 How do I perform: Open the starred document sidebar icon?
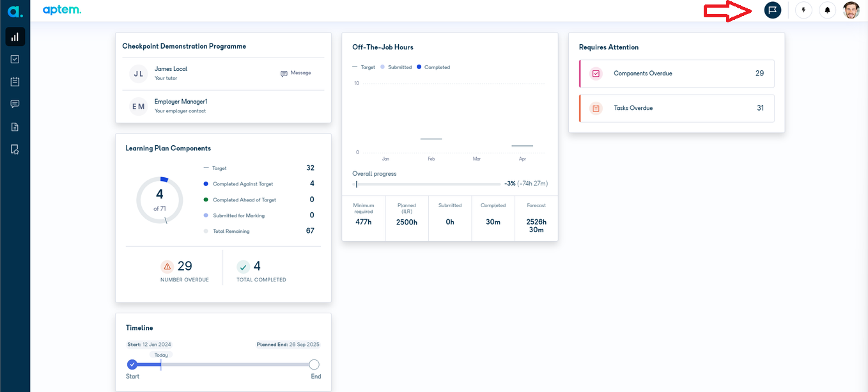tap(15, 150)
